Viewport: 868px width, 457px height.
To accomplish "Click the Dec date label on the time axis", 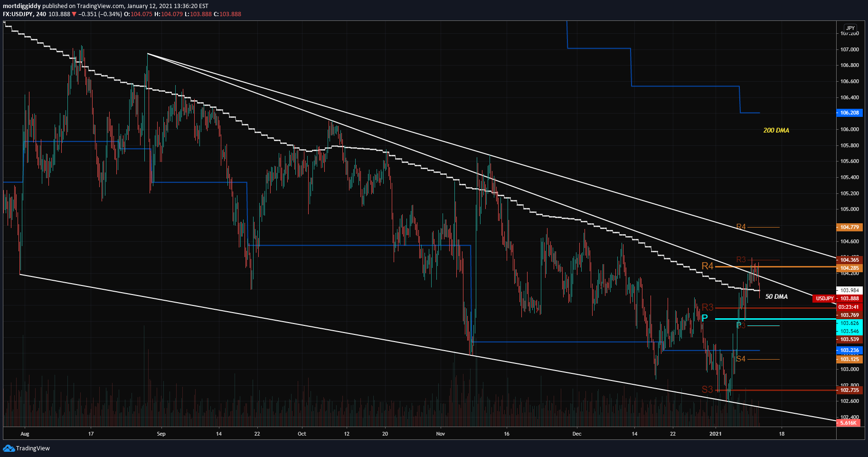I will (x=577, y=434).
